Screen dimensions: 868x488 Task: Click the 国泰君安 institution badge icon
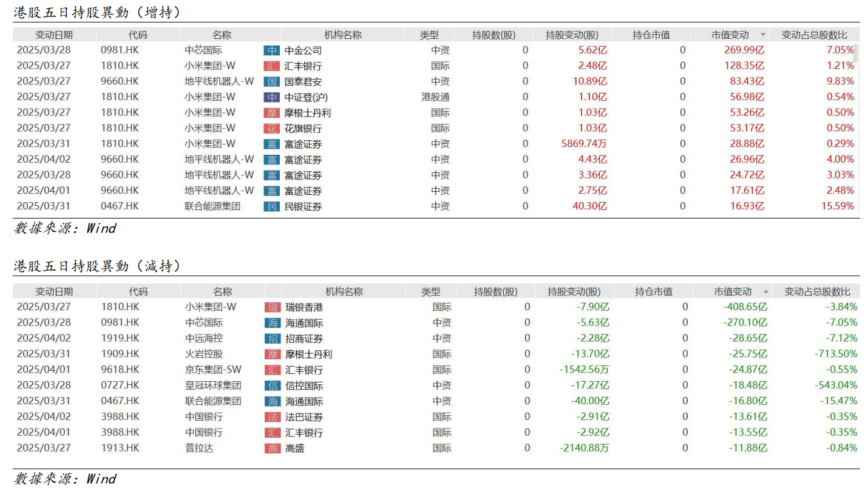(273, 81)
